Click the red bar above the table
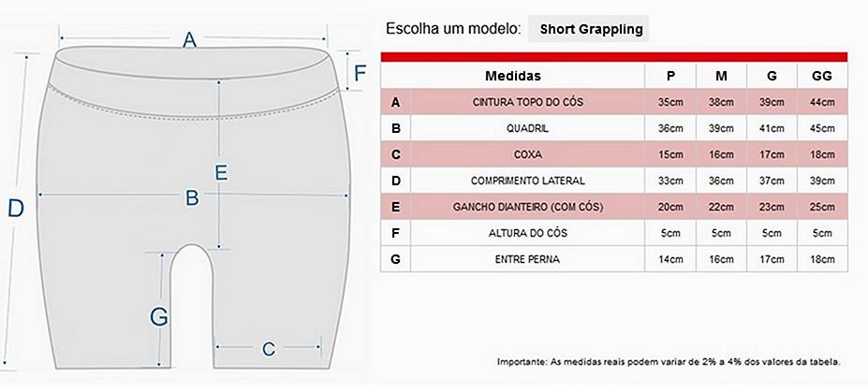The image size is (868, 392). (x=614, y=57)
